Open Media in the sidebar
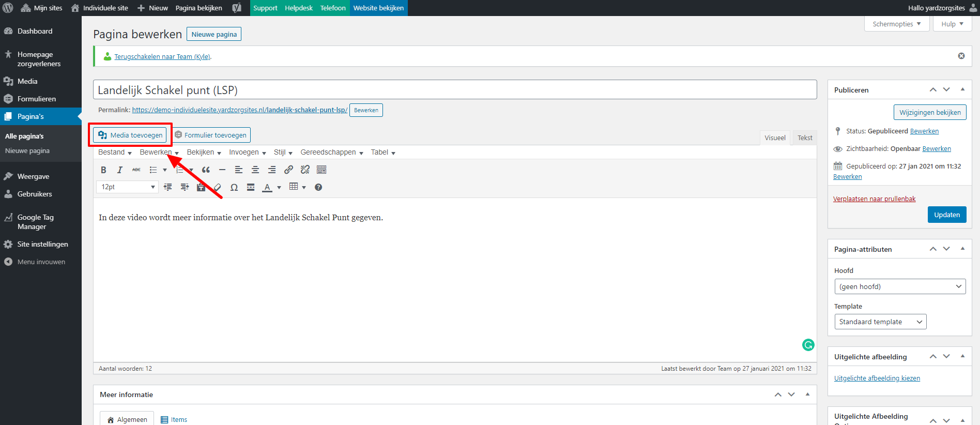The image size is (980, 425). tap(27, 81)
